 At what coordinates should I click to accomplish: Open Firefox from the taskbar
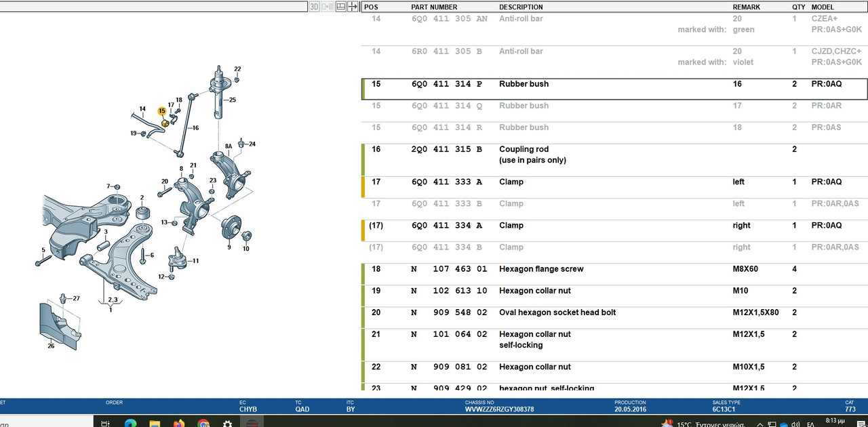(179, 423)
